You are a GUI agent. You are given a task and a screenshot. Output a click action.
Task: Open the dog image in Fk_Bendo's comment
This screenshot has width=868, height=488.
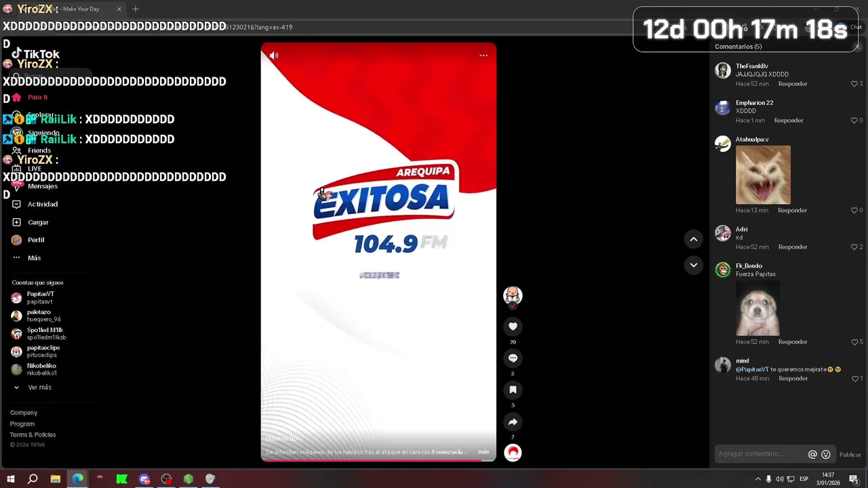(757, 308)
